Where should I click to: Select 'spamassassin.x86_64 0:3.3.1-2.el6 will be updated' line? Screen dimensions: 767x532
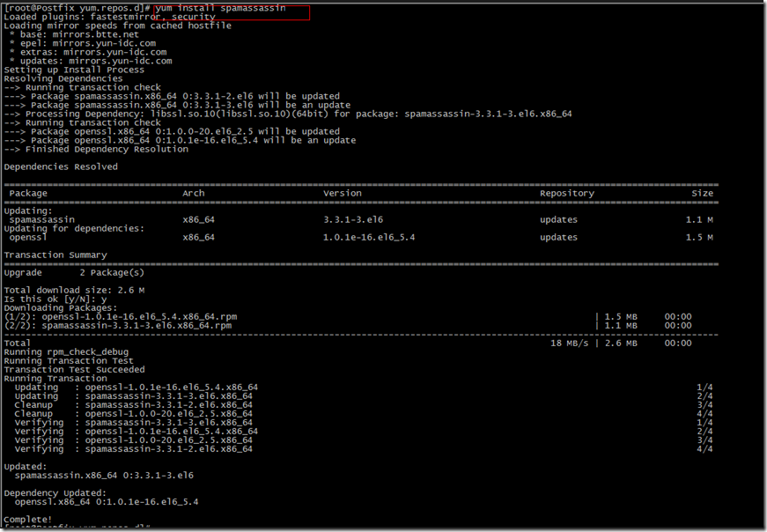pyautogui.click(x=172, y=96)
